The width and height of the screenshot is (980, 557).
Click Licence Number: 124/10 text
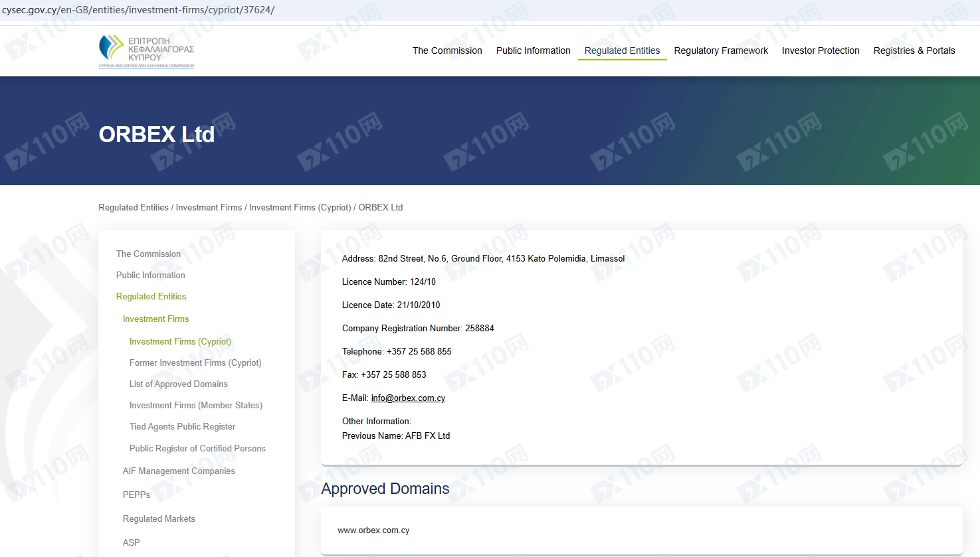pyautogui.click(x=389, y=281)
